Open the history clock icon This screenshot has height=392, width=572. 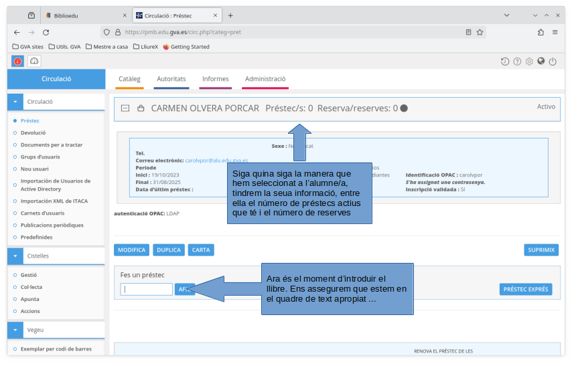505,62
